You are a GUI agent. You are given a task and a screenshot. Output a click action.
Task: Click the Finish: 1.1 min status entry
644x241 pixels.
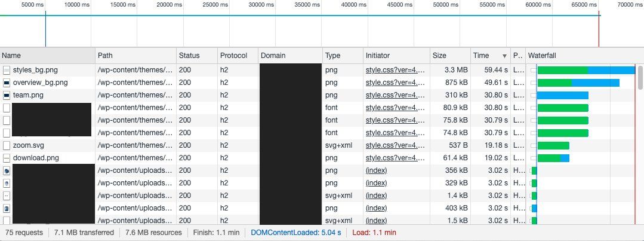pyautogui.click(x=216, y=233)
